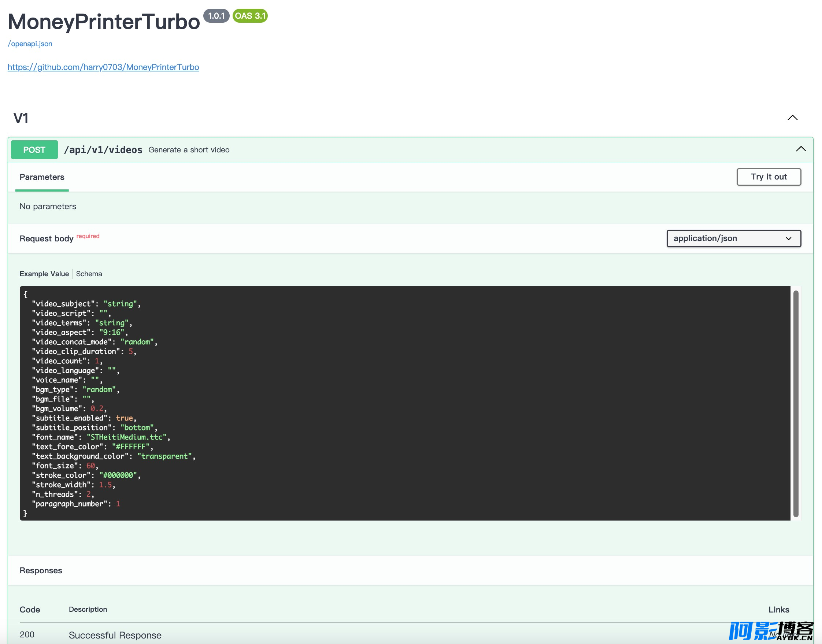Viewport: 822px width, 644px height.
Task: Click the "stroke_color": "#000000" line
Action: click(x=86, y=475)
